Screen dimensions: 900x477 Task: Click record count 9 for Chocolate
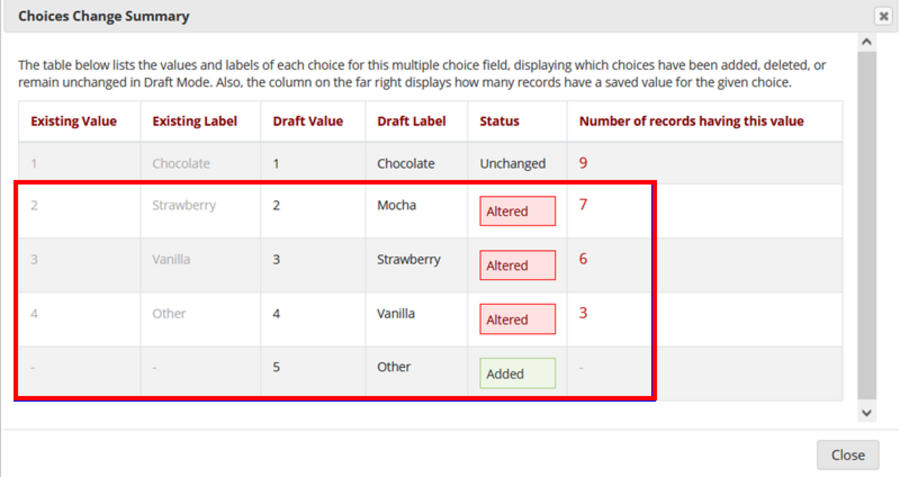(x=583, y=162)
